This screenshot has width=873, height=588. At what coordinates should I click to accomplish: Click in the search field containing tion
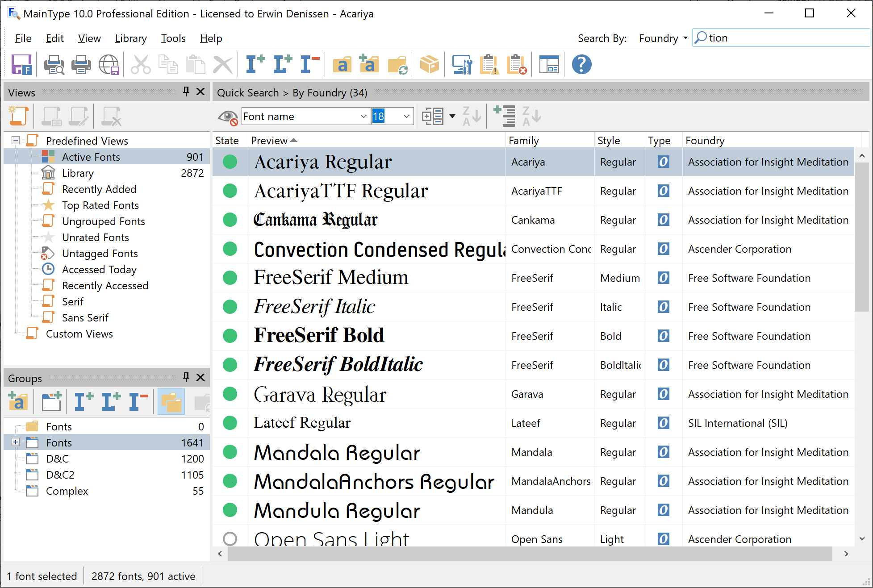pyautogui.click(x=781, y=38)
